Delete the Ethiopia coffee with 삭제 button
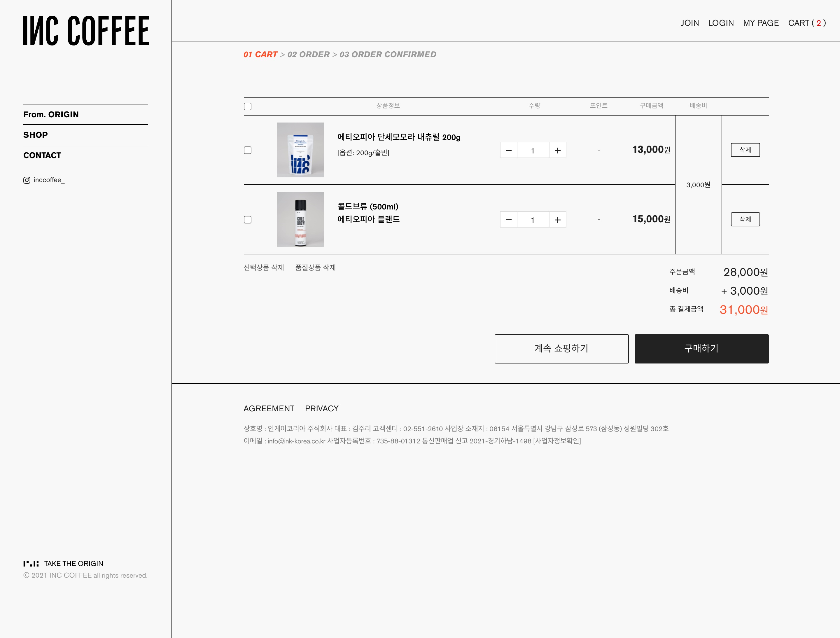This screenshot has height=638, width=840. point(745,150)
